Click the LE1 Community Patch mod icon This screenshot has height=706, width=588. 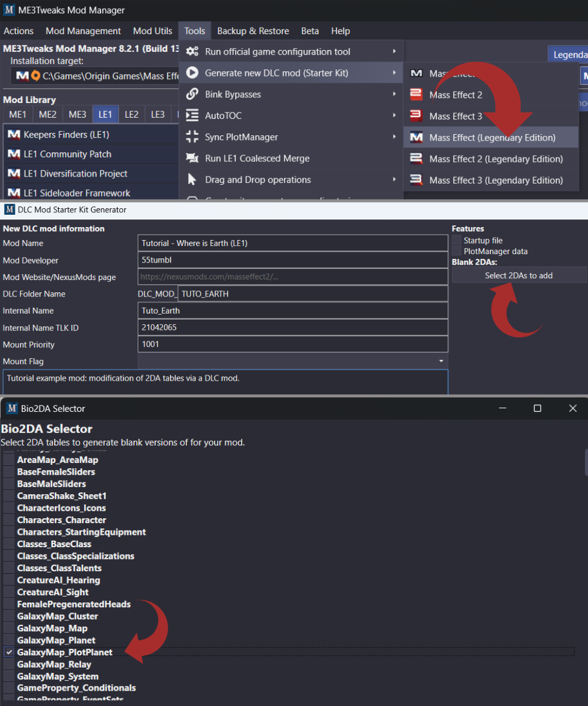coord(14,154)
